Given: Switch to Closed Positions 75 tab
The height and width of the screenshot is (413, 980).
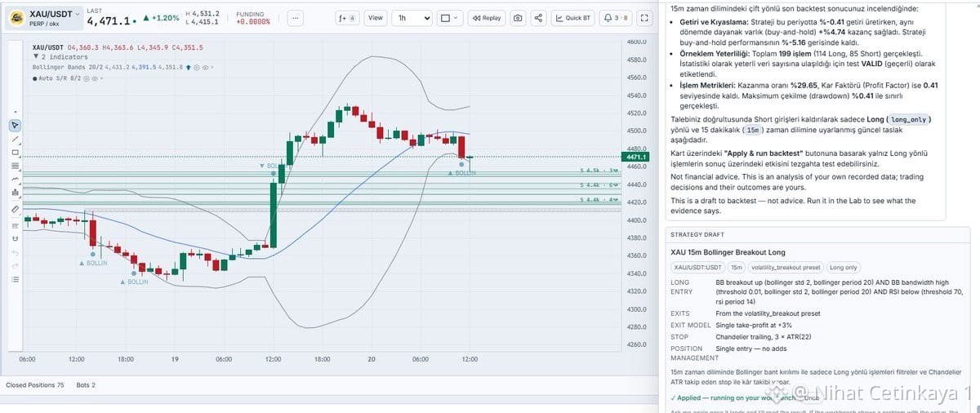Looking at the screenshot, I should click(35, 384).
